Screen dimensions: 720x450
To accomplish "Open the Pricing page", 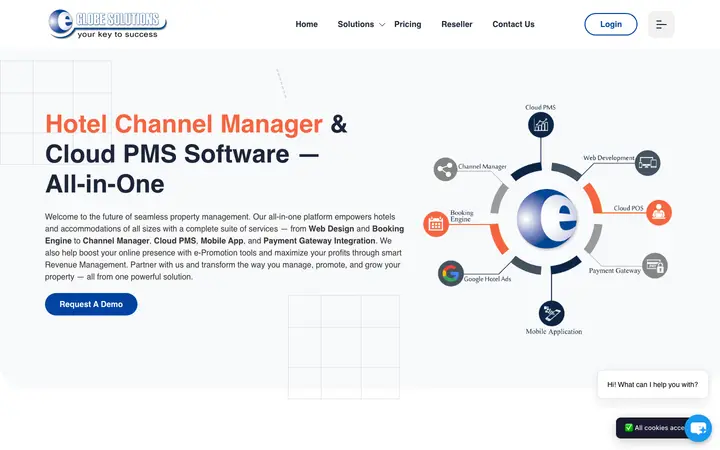I will tap(407, 24).
